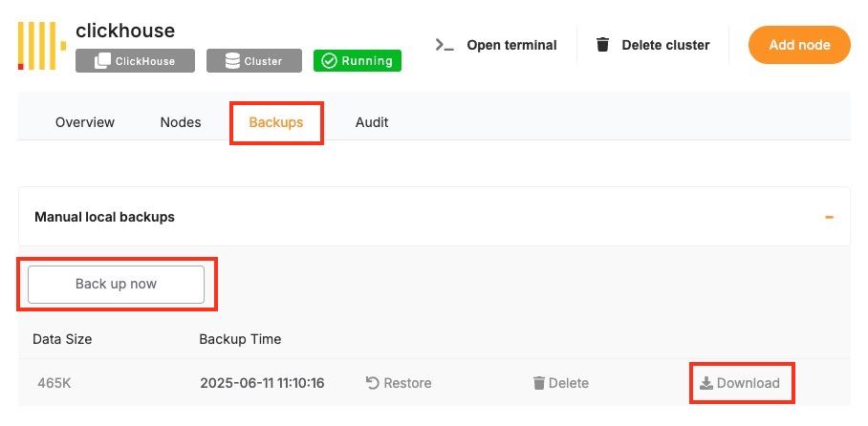Image resolution: width=868 pixels, height=426 pixels.
Task: Click the Backup Time column header
Action: coord(240,339)
